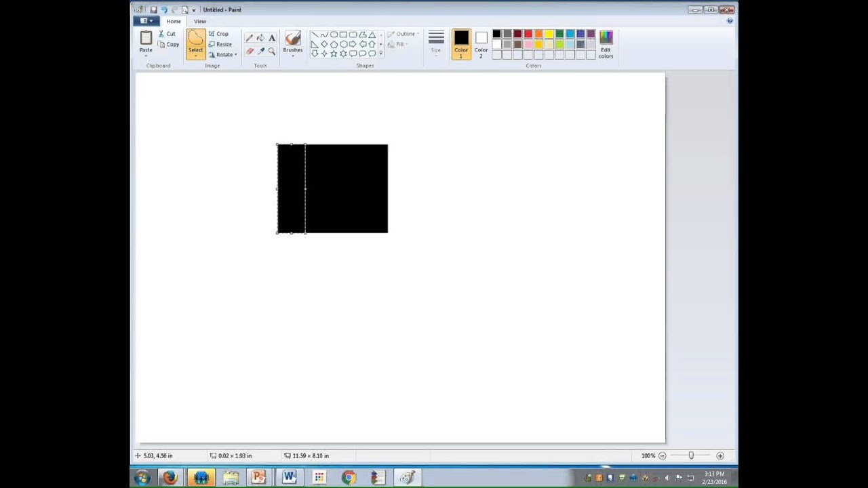Expand the Shapes gallery more arrow
868x488 pixels.
click(380, 54)
